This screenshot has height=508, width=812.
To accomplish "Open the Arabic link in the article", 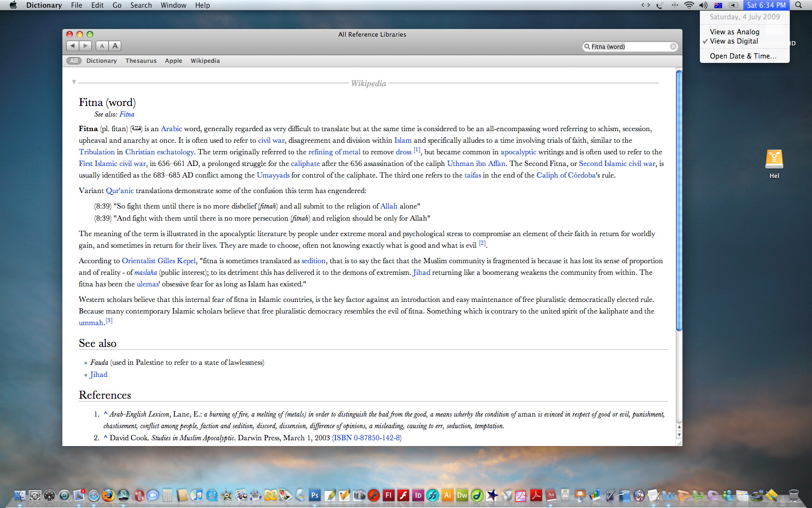I will (171, 129).
